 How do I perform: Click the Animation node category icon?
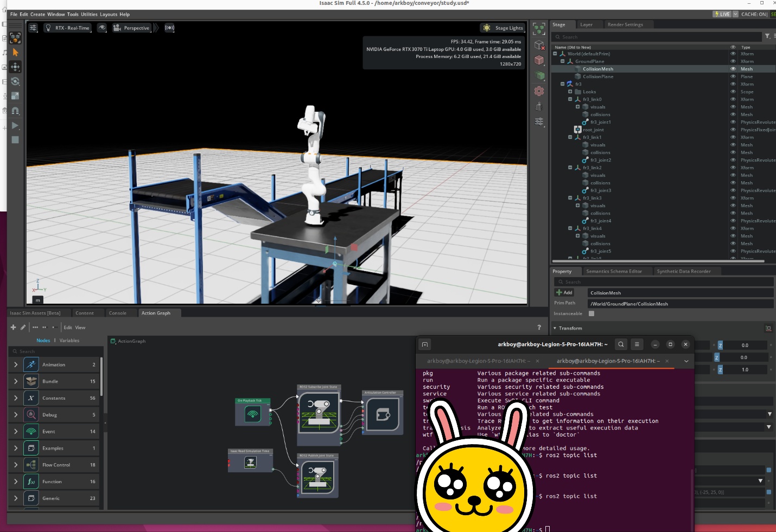31,364
